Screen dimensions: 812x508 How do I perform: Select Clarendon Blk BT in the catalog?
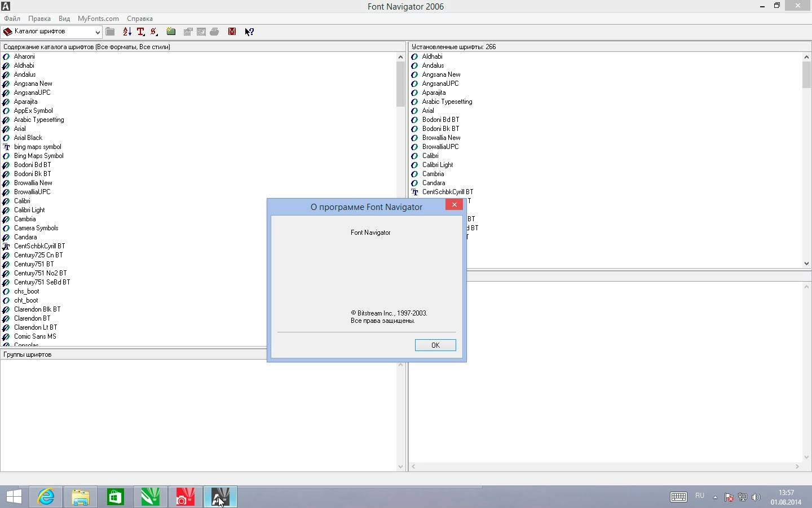37,309
